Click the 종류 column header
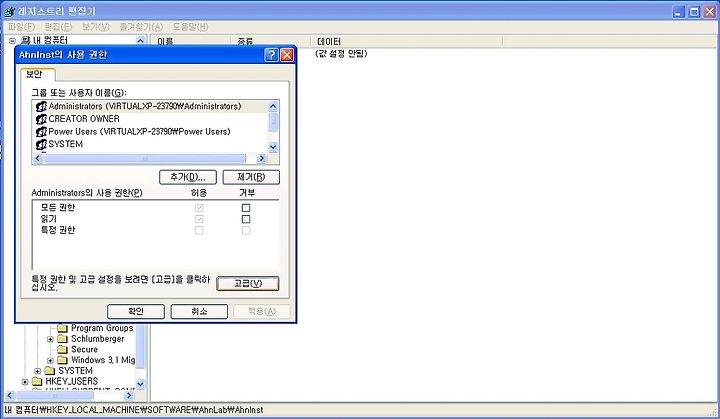Viewport: 720px width, 419px height. pos(271,41)
